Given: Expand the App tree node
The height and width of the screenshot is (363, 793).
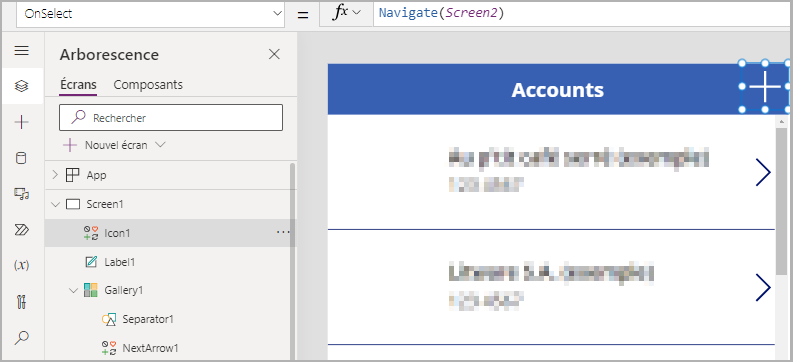Looking at the screenshot, I should click(55, 175).
